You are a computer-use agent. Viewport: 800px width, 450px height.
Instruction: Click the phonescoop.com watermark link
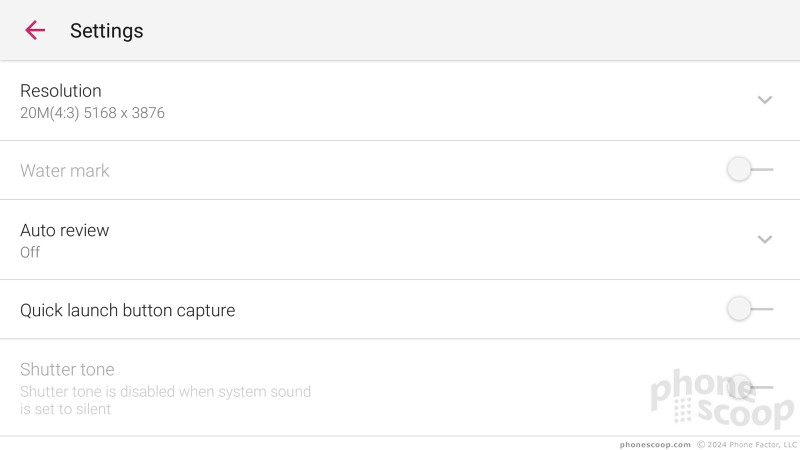[x=655, y=445]
